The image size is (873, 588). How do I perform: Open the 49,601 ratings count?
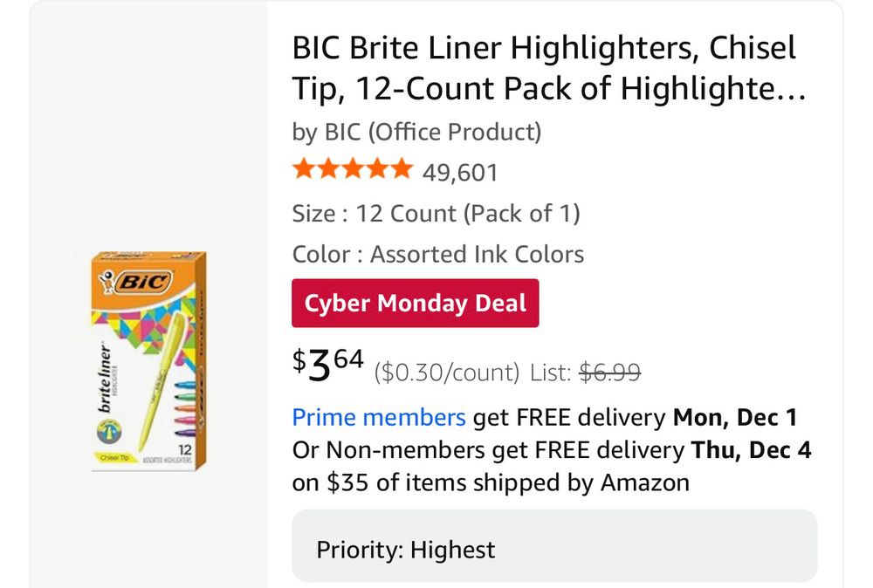point(460,173)
